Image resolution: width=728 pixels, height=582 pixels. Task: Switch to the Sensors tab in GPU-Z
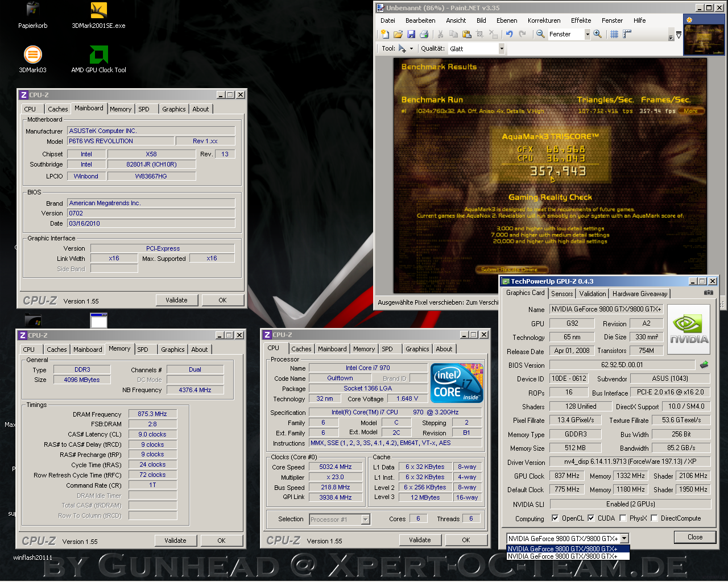point(562,294)
